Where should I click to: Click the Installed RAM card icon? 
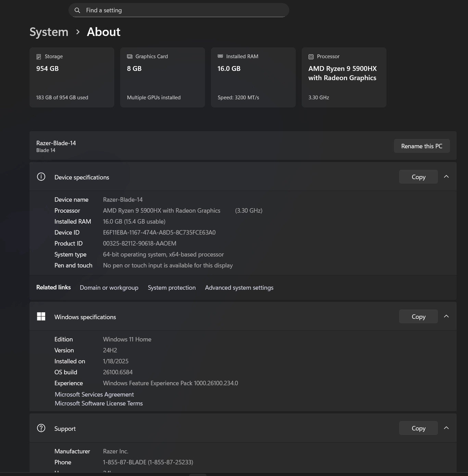pyautogui.click(x=220, y=56)
